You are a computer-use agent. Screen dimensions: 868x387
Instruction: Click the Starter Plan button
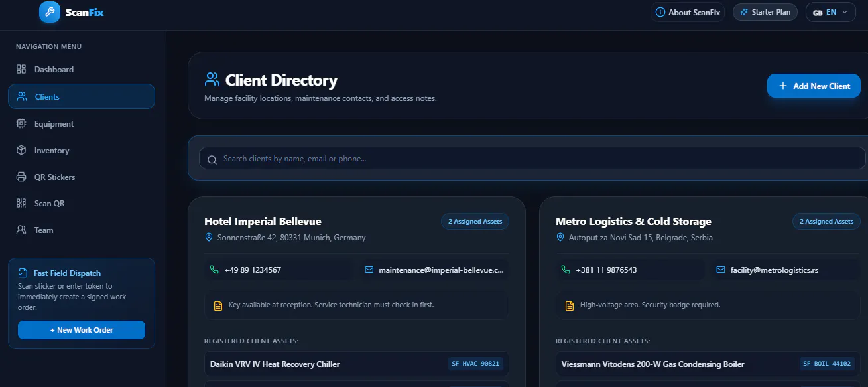click(x=765, y=12)
